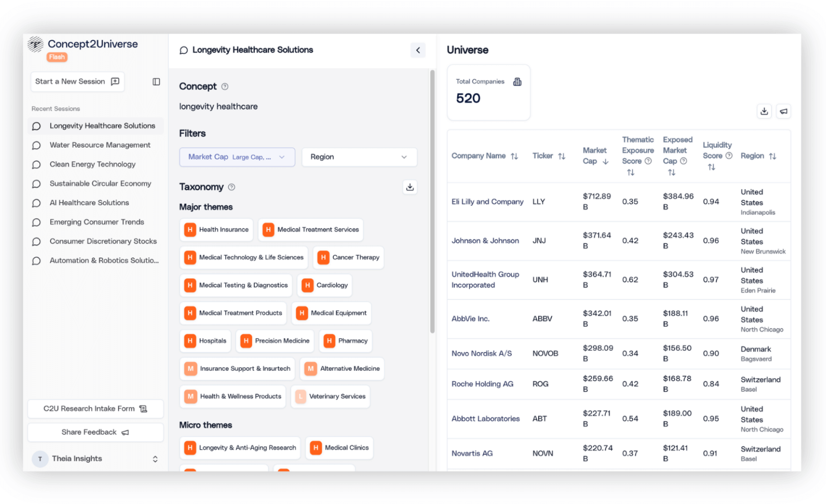Open the AI Healthcare Solutions session
Viewport: 826px width, 504px height.
point(89,203)
